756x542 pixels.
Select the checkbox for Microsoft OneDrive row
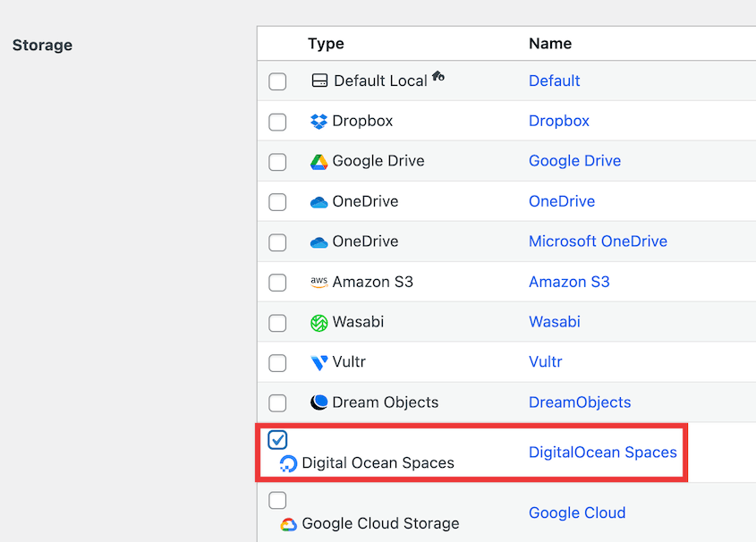click(277, 242)
